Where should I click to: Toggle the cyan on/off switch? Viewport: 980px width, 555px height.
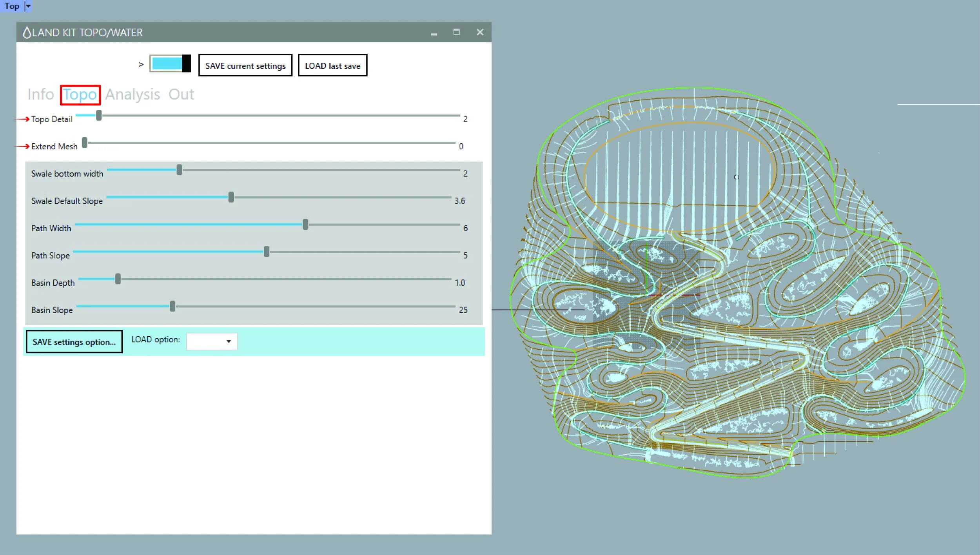point(170,63)
